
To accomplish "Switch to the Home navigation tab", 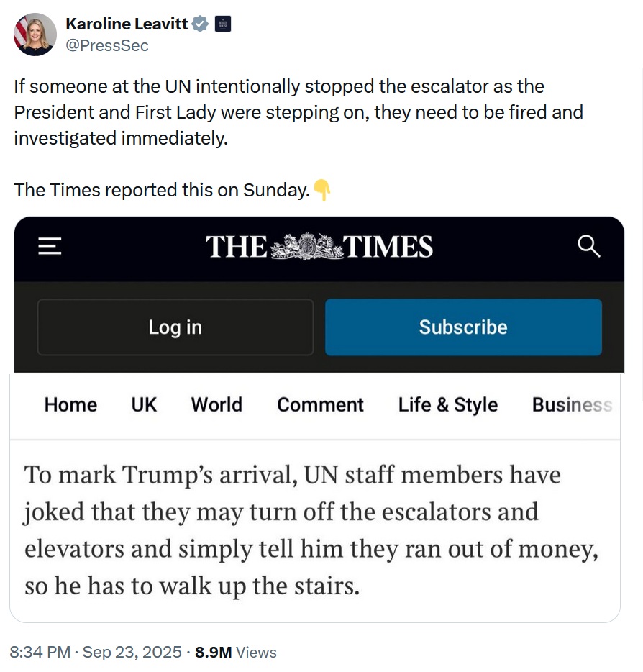I will coord(70,405).
